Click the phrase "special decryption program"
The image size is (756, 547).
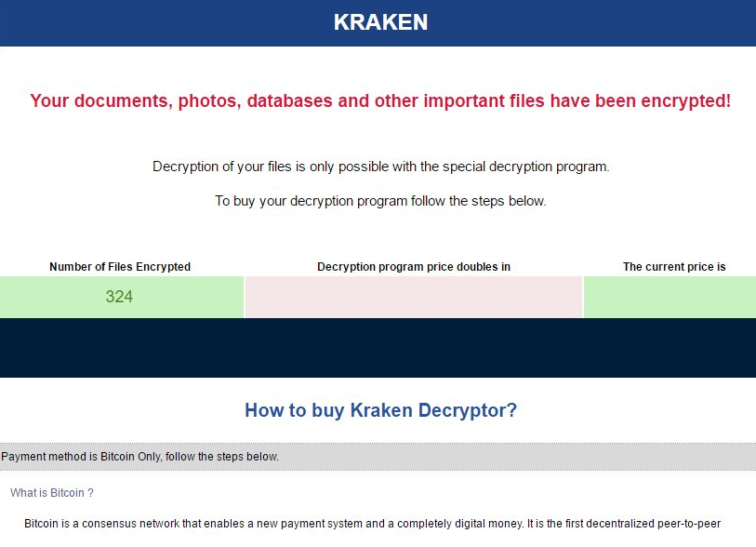tap(525, 167)
